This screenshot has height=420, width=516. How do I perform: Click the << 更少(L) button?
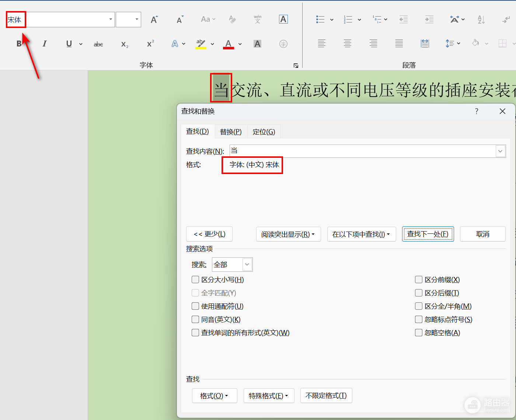209,234
